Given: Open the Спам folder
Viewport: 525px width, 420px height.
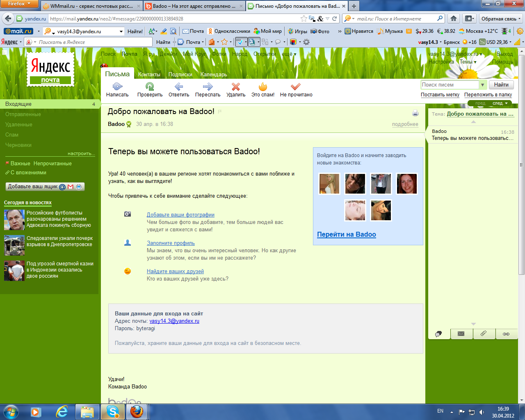Looking at the screenshot, I should tap(12, 135).
